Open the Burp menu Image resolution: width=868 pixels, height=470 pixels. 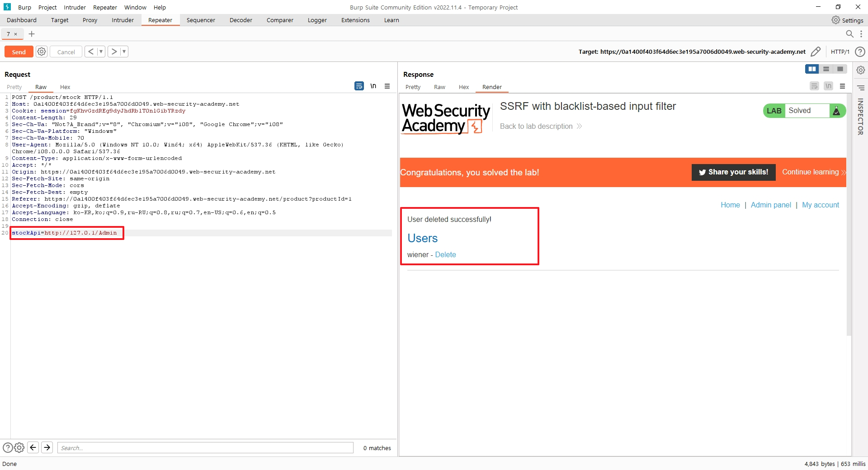[24, 7]
